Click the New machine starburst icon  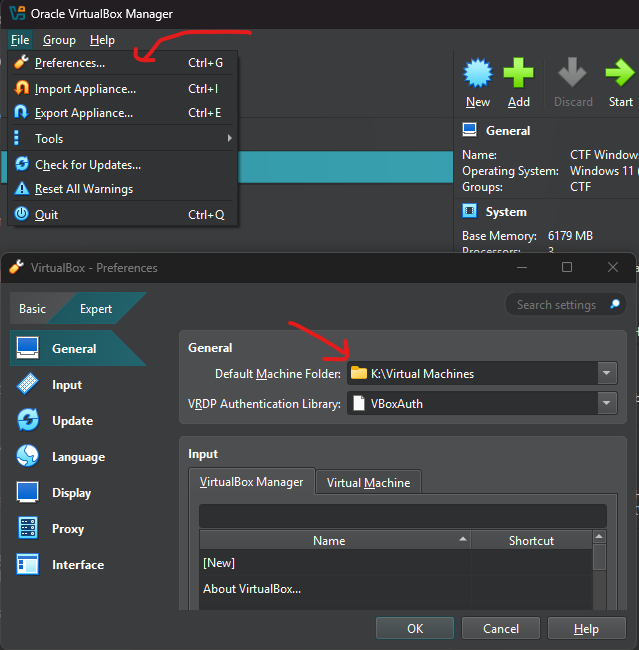(x=478, y=74)
